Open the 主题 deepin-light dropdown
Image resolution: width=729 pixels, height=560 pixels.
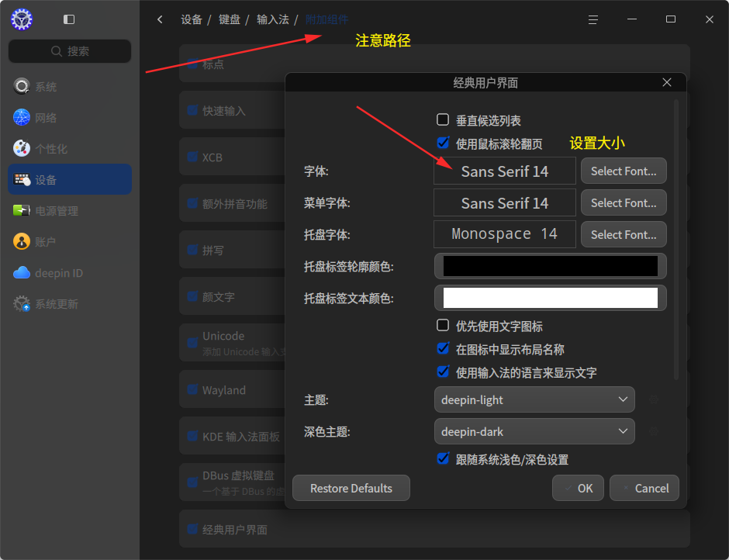coord(534,399)
